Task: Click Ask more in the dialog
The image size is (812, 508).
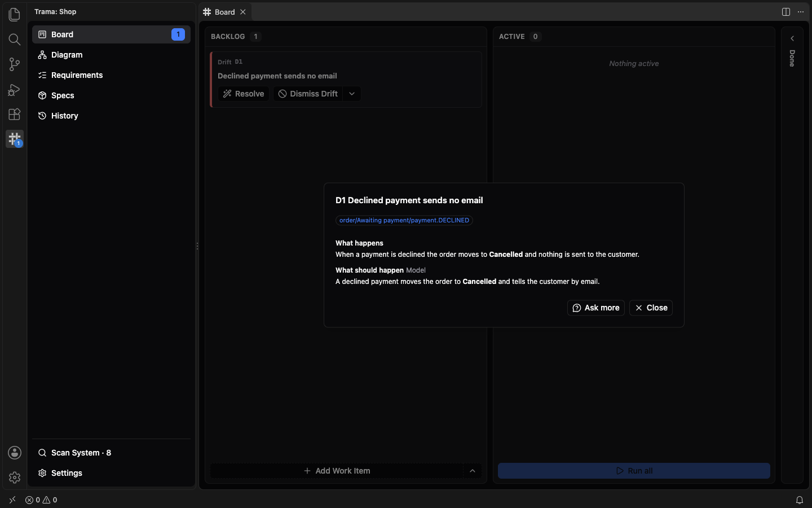Action: click(x=596, y=308)
